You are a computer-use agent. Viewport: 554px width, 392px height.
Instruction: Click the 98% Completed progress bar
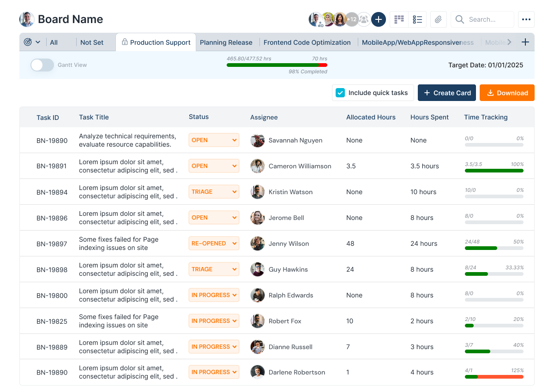point(277,65)
